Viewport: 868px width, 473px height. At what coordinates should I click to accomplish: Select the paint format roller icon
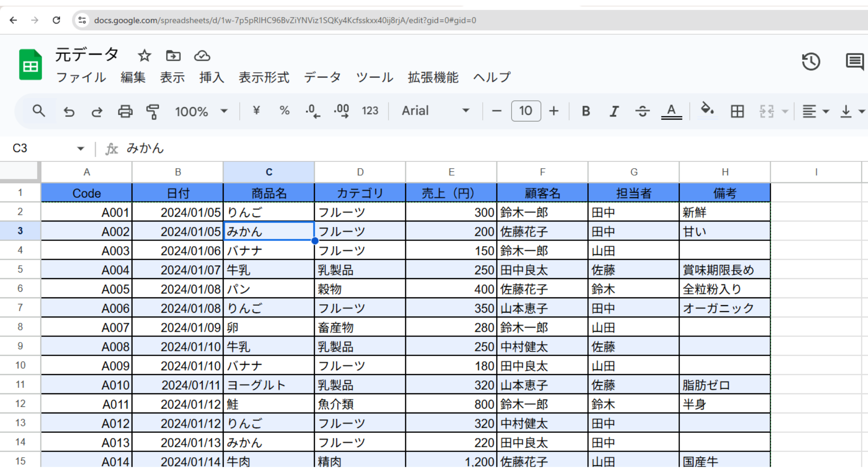tap(153, 112)
